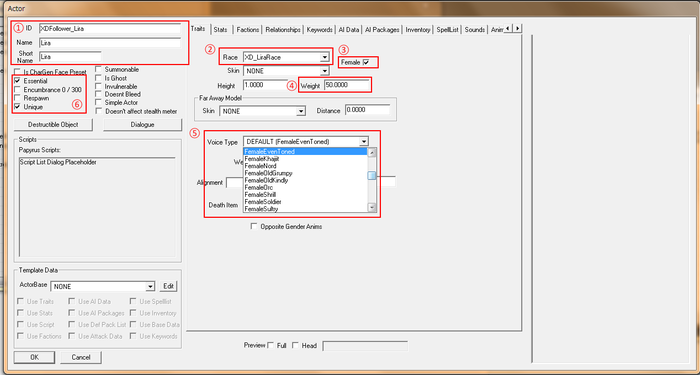The height and width of the screenshot is (375, 700).
Task: Focus the Weight field 50.0000
Action: (347, 85)
